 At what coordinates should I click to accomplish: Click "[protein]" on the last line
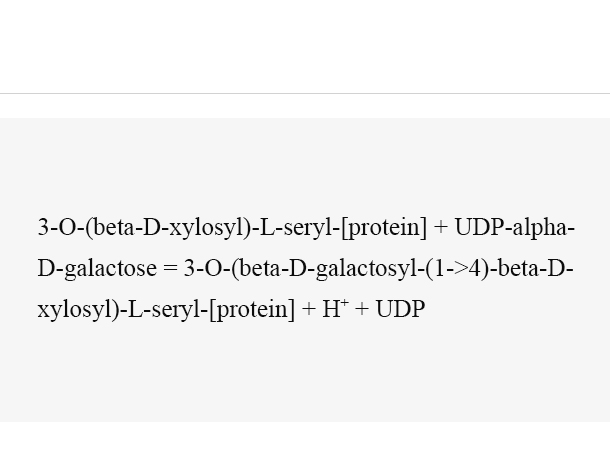click(252, 310)
